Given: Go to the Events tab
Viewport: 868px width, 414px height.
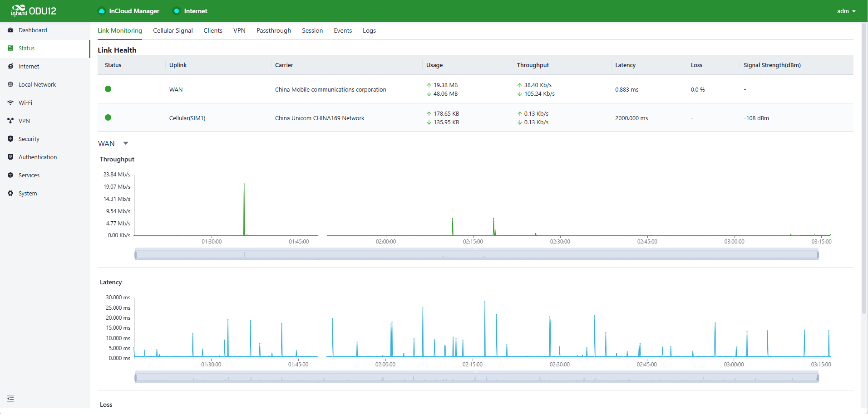Looking at the screenshot, I should tap(342, 31).
